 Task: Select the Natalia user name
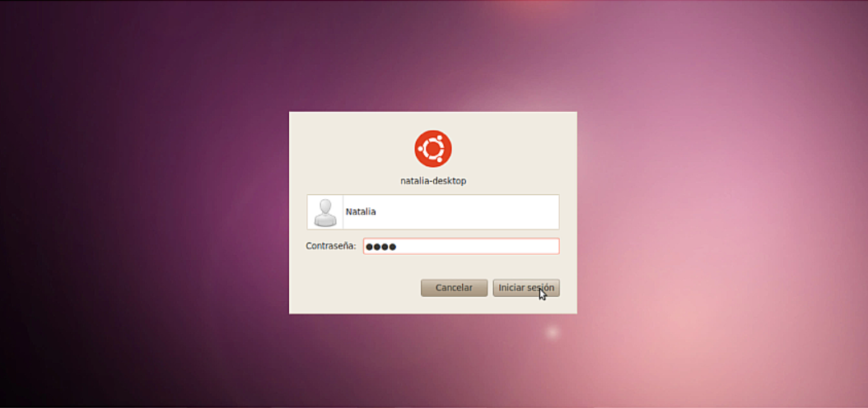361,211
